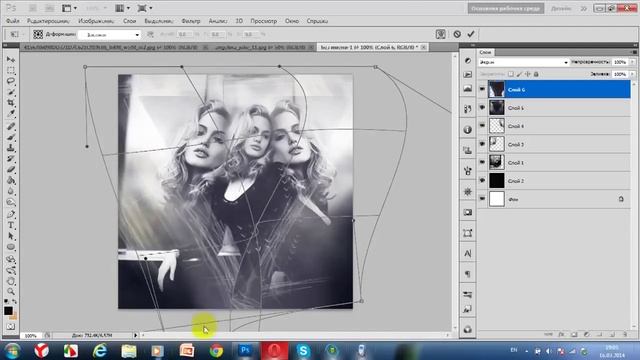Select the Brush tool

click(11, 137)
